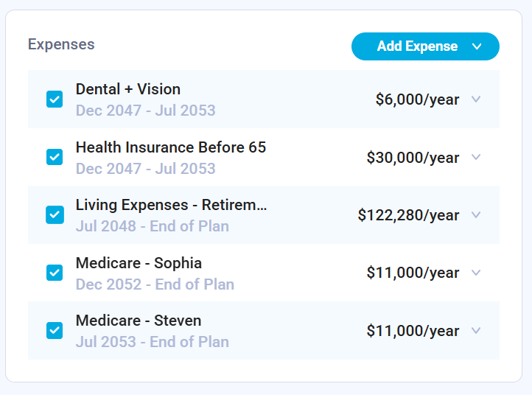Expand the Medicare - Sophia row chevron
The height and width of the screenshot is (395, 532).
(x=476, y=273)
